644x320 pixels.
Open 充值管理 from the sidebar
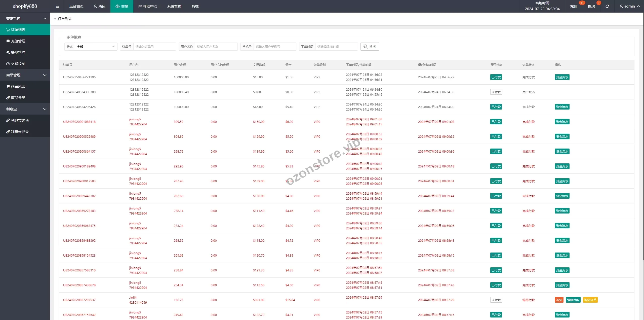(18, 41)
